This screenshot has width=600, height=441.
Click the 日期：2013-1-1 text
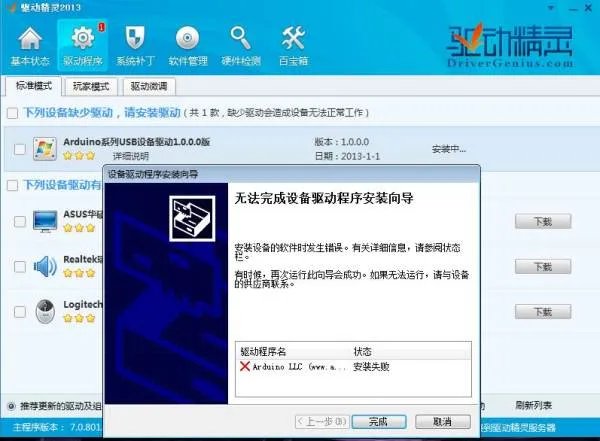click(x=347, y=156)
